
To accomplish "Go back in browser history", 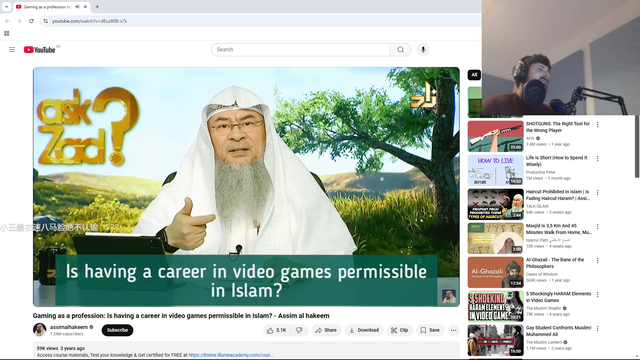I will (x=7, y=21).
